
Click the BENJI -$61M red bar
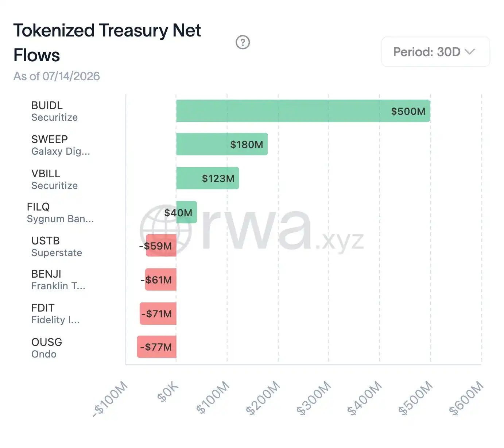[x=161, y=279]
